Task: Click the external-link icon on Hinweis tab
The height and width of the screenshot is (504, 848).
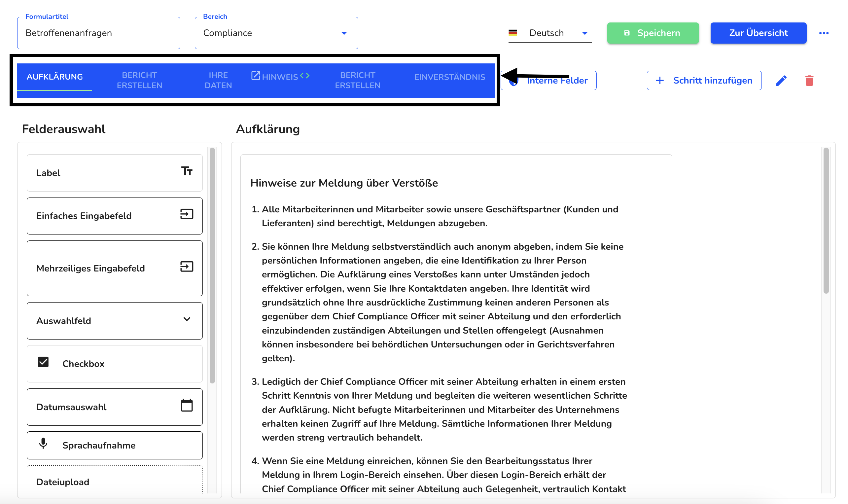Action: point(256,75)
